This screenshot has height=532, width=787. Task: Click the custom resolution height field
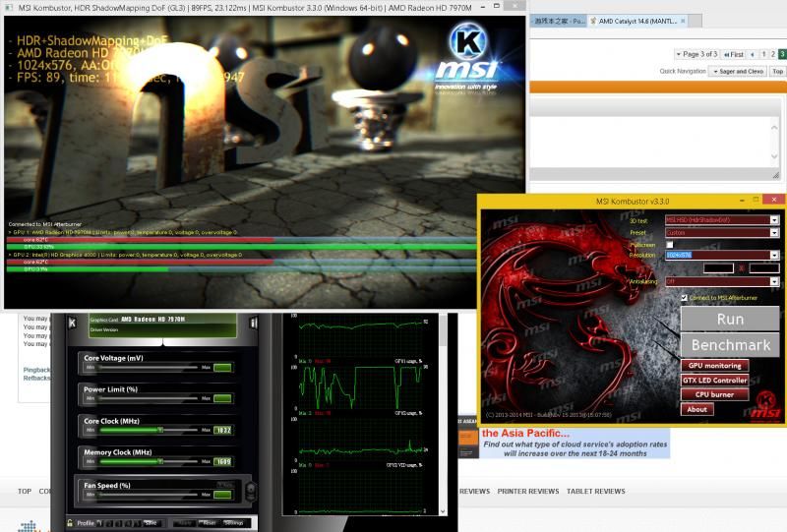click(x=764, y=268)
